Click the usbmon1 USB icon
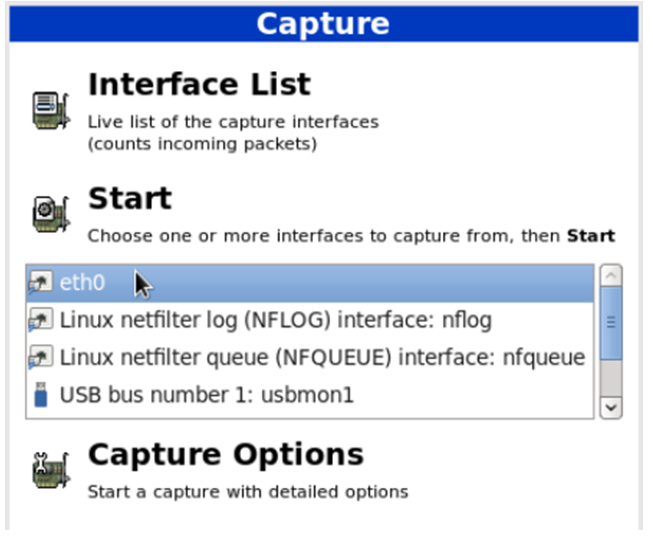The image size is (653, 541). [41, 394]
